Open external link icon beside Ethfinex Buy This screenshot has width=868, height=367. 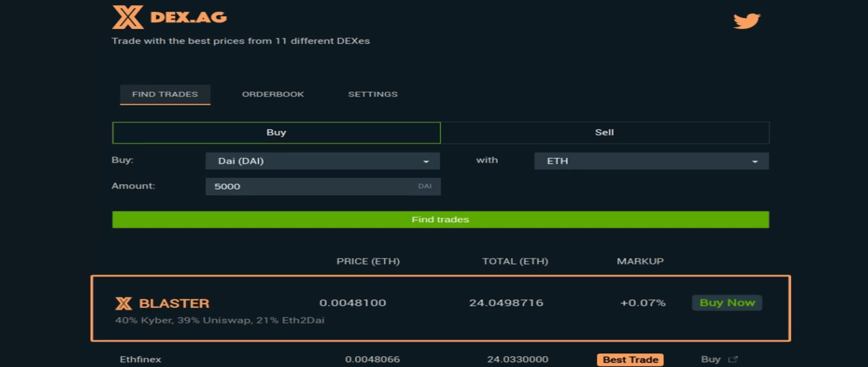coord(733,359)
